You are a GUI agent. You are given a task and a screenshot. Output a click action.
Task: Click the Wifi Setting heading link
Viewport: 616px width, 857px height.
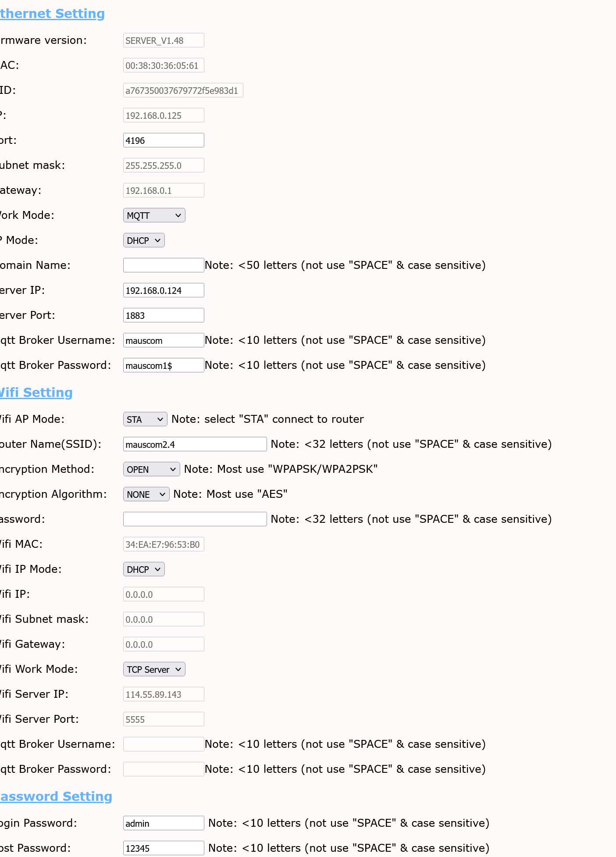[36, 393]
